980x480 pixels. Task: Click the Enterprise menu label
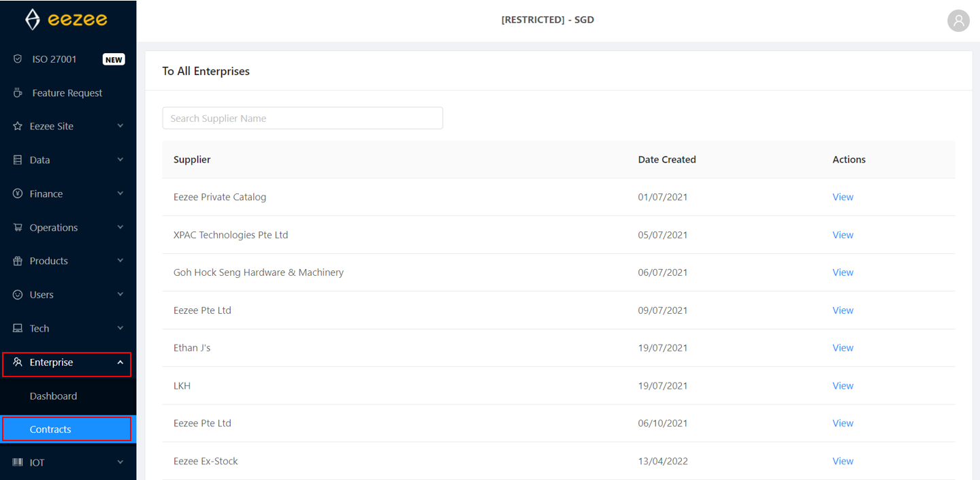point(51,362)
